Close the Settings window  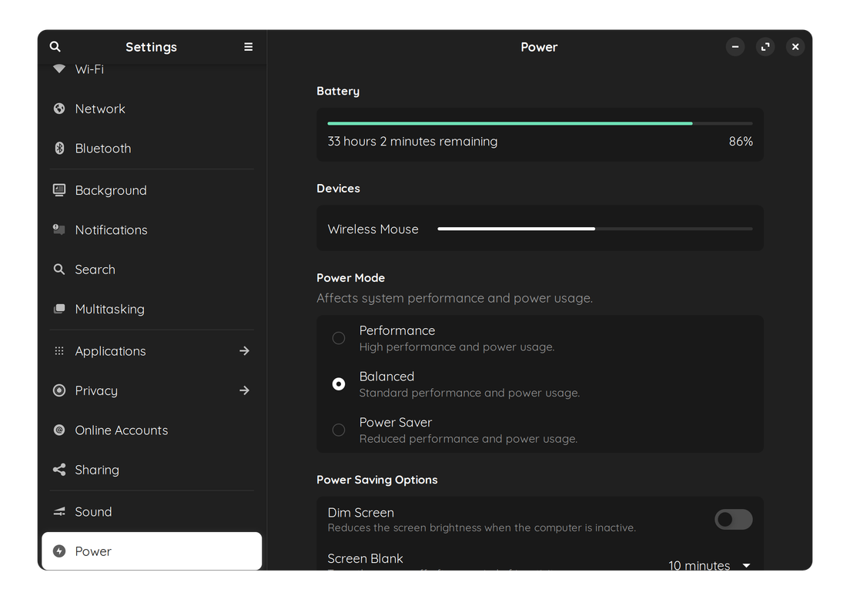795,47
